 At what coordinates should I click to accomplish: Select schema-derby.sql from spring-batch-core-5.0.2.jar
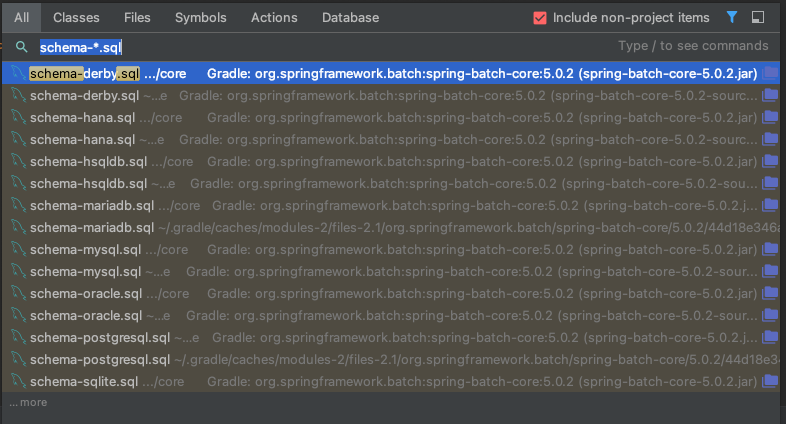[391, 74]
